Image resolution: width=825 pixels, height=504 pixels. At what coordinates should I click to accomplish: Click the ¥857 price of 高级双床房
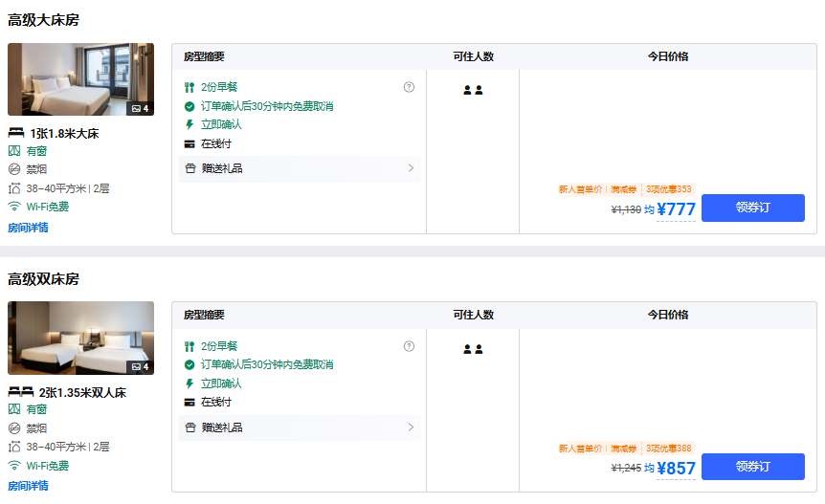pyautogui.click(x=676, y=469)
